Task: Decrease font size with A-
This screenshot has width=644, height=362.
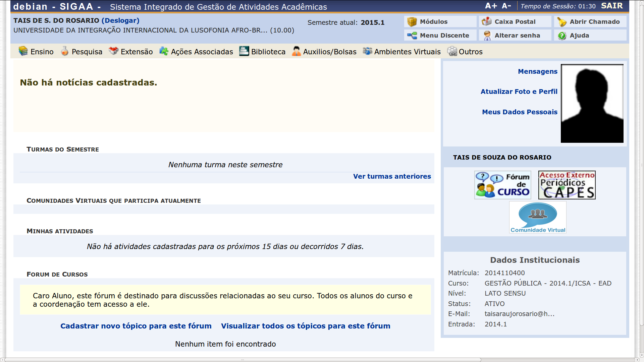Action: (x=506, y=6)
